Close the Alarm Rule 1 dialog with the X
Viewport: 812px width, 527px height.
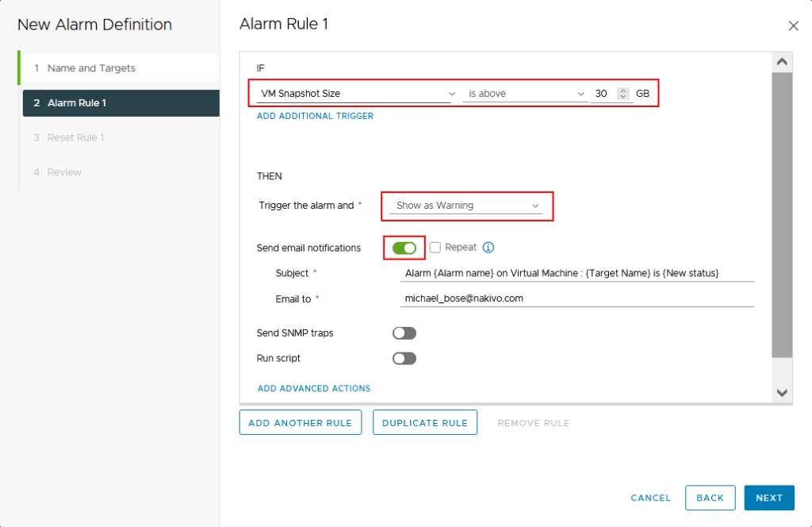click(x=794, y=25)
